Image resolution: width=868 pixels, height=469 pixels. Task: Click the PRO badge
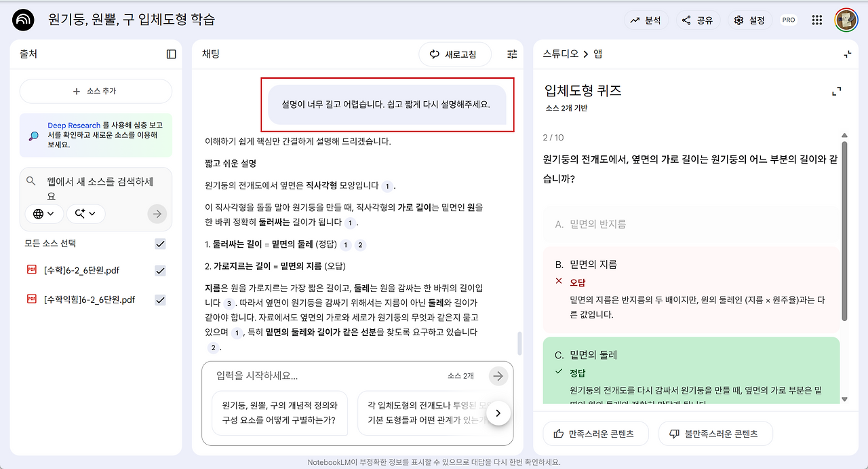789,20
